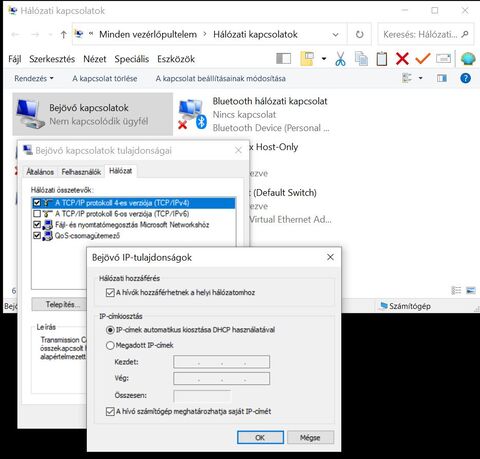Switch to the Felhasználók tab
The image size is (480, 459).
pos(81,172)
